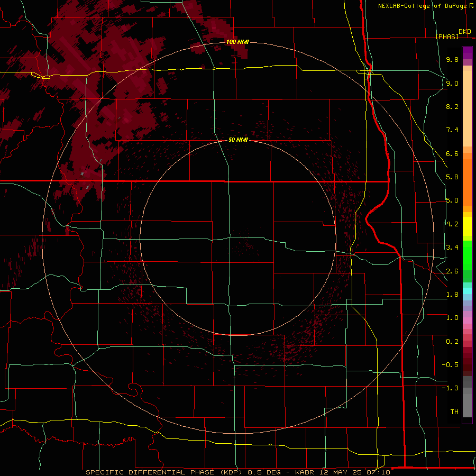The width and height of the screenshot is (476, 476).
Task: Click the 07:10 timestamp in the caption
Action: click(378, 472)
